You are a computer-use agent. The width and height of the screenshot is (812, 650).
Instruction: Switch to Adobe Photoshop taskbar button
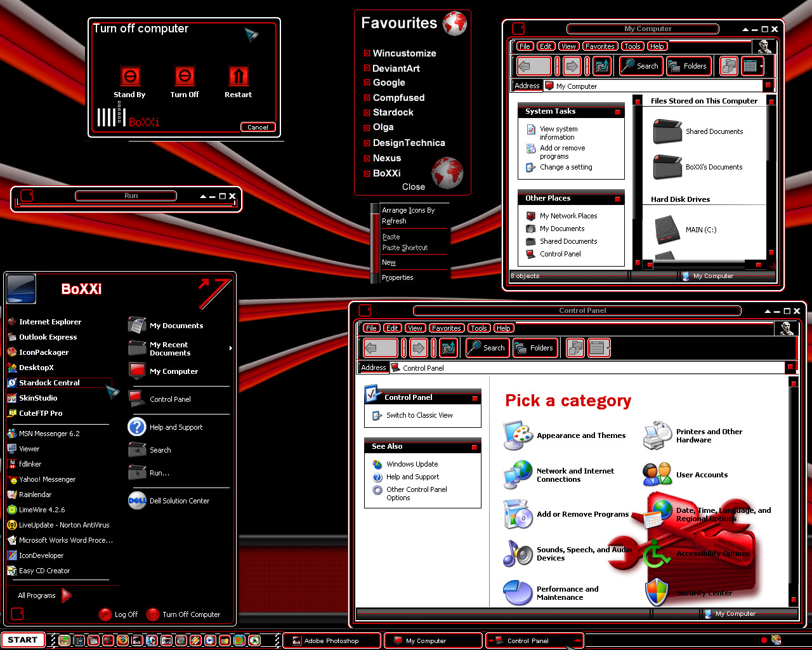click(x=332, y=641)
